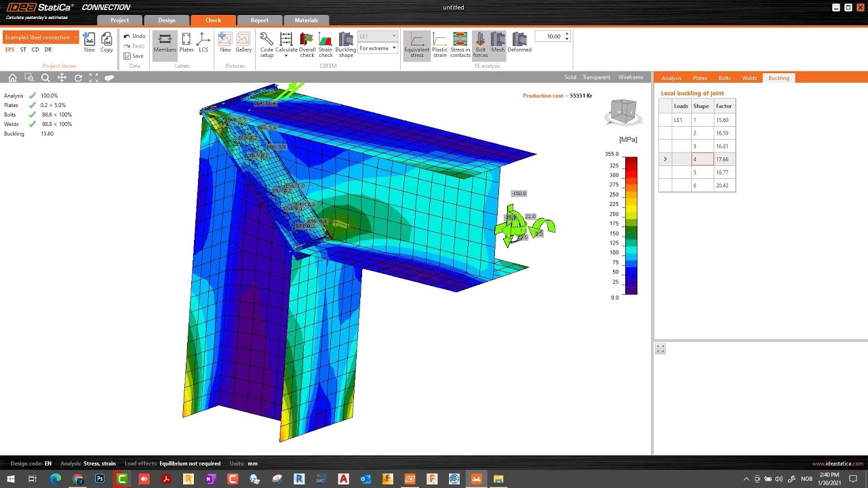
Task: Click the 3D view cube
Action: 623,112
